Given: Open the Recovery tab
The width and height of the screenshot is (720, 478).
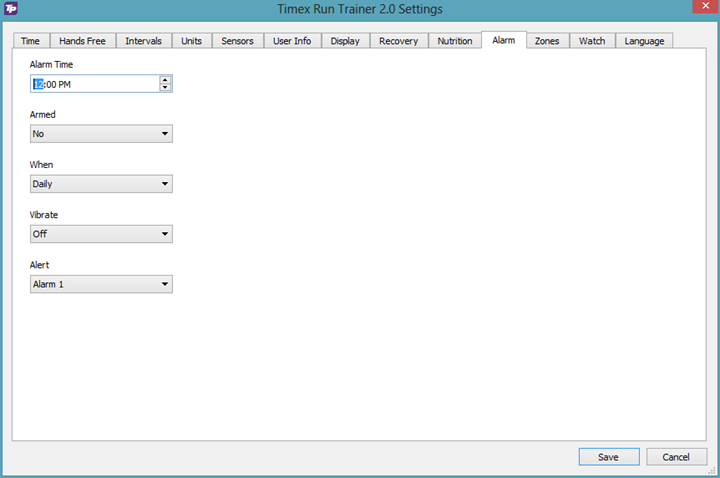Looking at the screenshot, I should [x=398, y=41].
